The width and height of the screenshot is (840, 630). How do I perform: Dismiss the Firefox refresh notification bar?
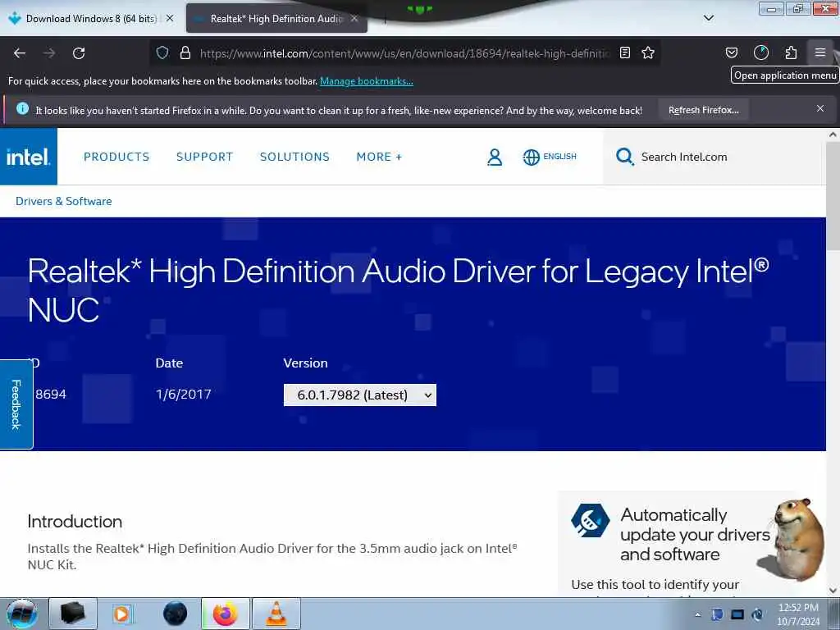tap(820, 108)
